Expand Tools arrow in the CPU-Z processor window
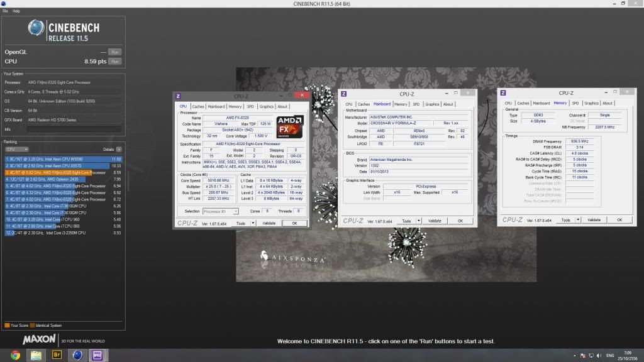644x362 pixels. click(x=253, y=223)
